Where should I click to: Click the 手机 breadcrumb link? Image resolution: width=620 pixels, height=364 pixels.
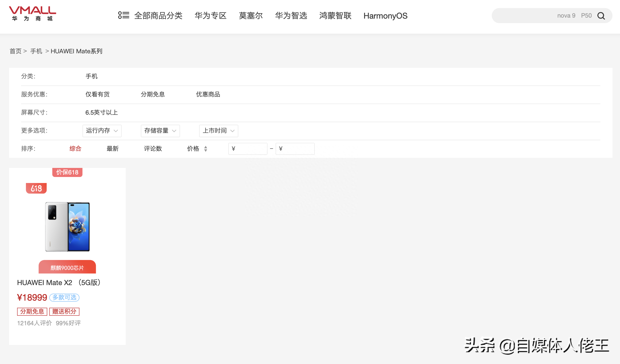(36, 51)
